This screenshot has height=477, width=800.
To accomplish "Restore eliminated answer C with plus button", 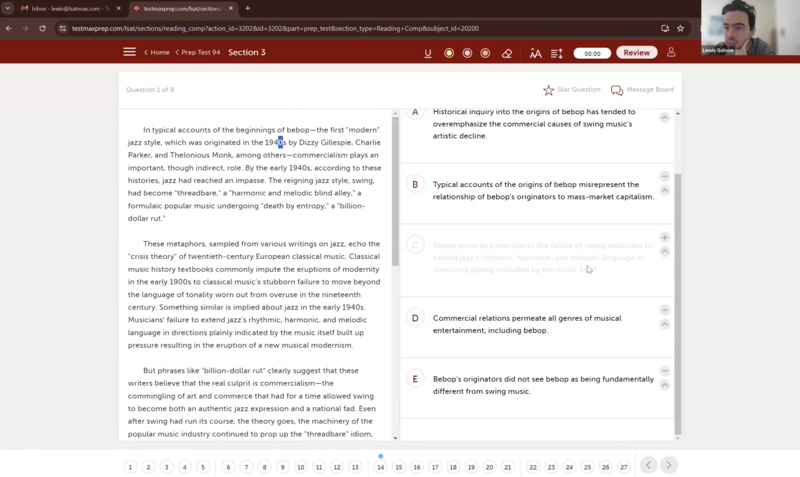I will [665, 238].
